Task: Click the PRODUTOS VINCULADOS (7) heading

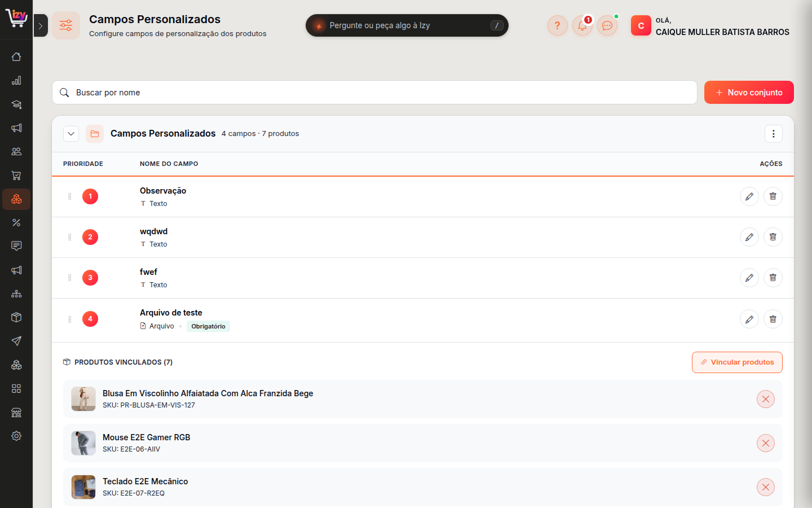Action: pyautogui.click(x=123, y=362)
